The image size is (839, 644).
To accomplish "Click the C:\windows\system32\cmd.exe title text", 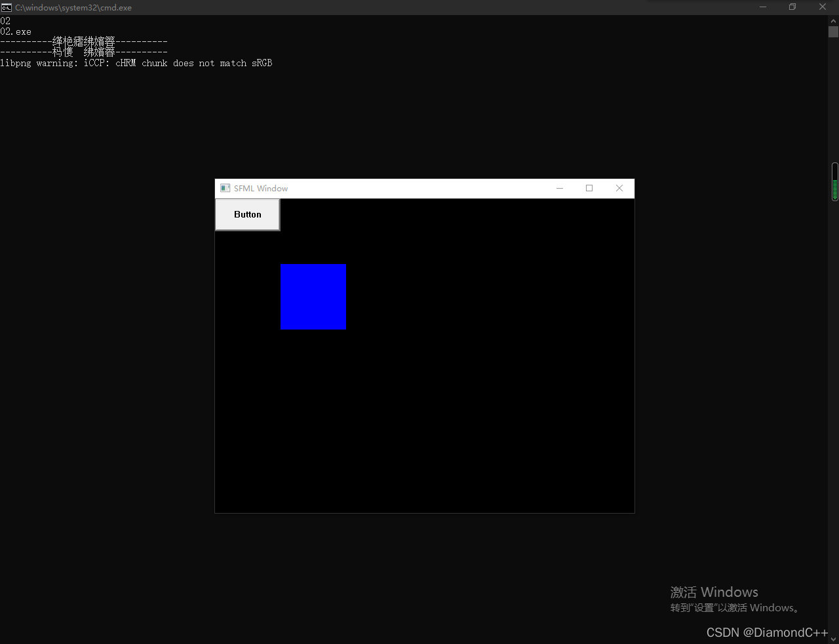I will 72,7.
